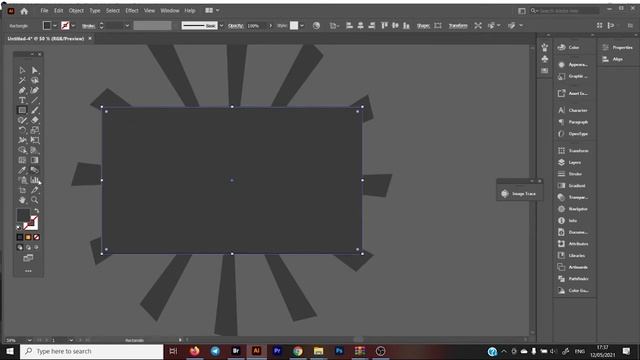Open Edit Toolbar three-dots button
Viewport: 640px width, 360px height.
click(28, 271)
